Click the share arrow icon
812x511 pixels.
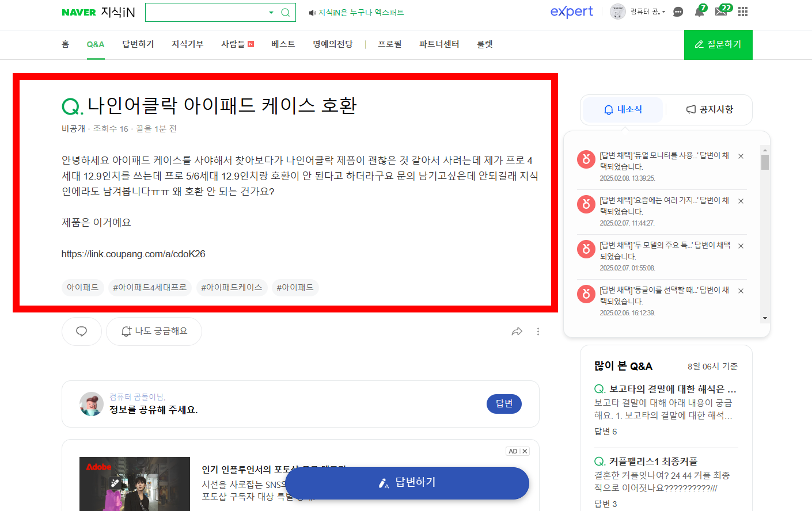click(x=517, y=331)
